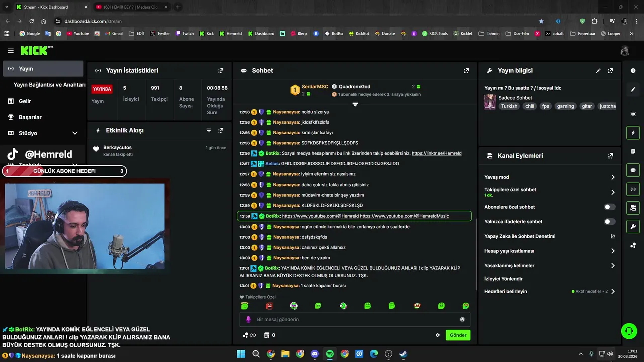Open the channel points icon with infinity symbol
This screenshot has width=644, height=362.
249,335
